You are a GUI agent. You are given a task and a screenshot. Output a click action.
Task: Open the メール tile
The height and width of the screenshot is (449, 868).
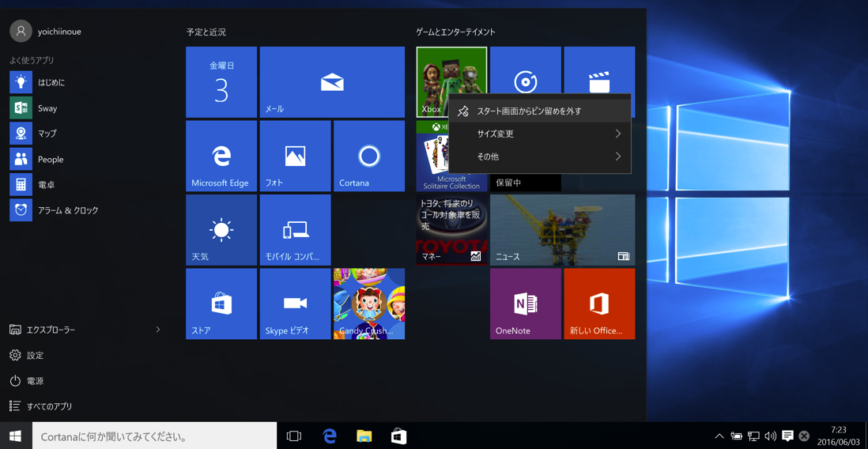[332, 82]
